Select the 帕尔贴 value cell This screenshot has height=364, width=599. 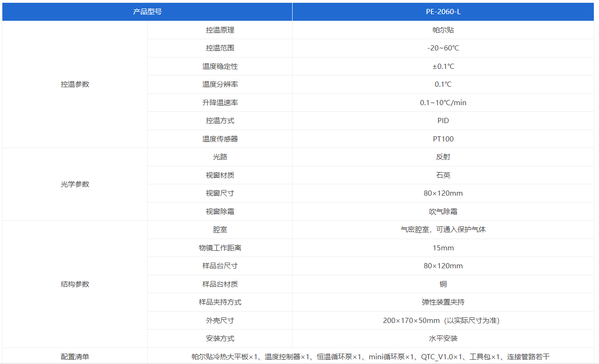click(x=443, y=30)
